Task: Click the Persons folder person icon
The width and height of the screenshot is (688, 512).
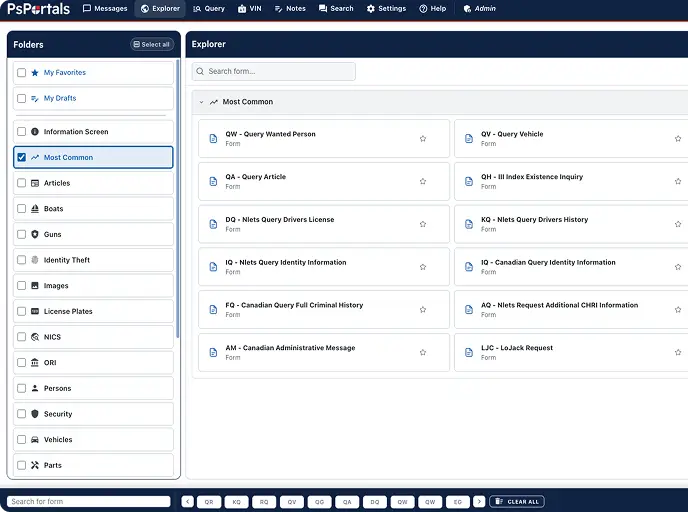Action: [35, 388]
